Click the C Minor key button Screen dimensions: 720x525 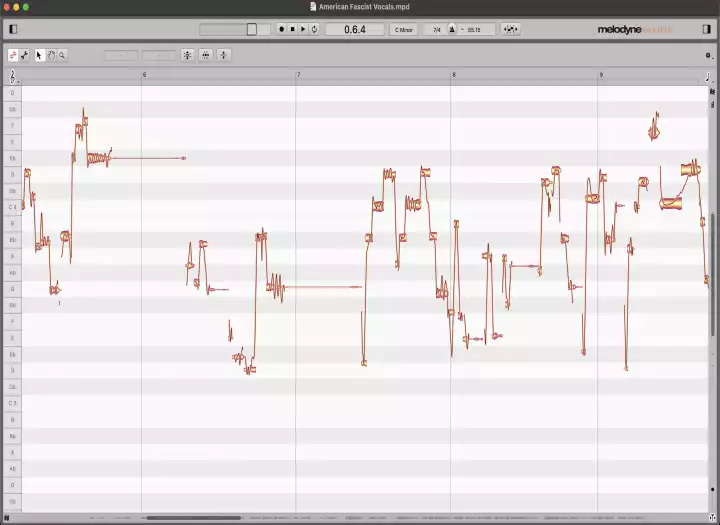[x=404, y=29]
